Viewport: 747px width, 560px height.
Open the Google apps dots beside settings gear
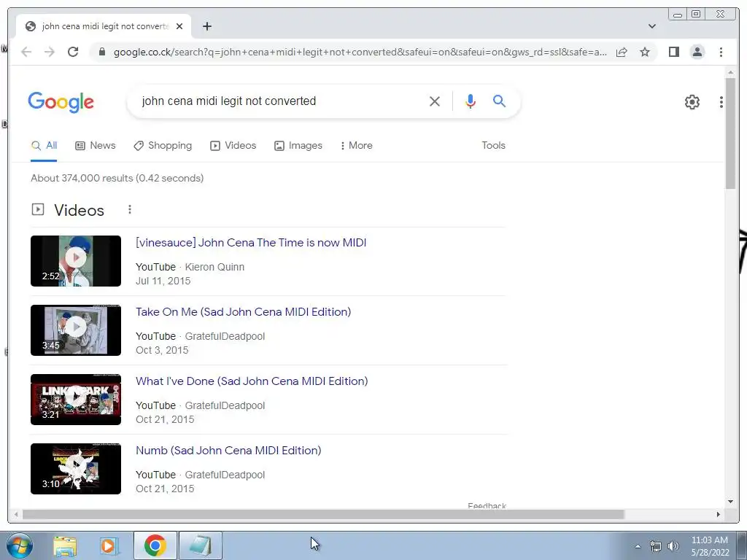tap(721, 101)
